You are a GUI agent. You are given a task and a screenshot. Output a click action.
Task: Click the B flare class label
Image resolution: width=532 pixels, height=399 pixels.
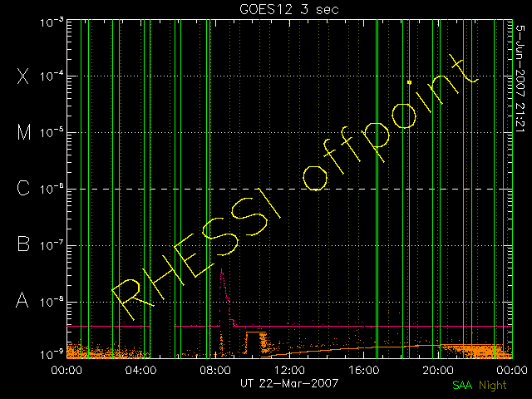click(23, 244)
